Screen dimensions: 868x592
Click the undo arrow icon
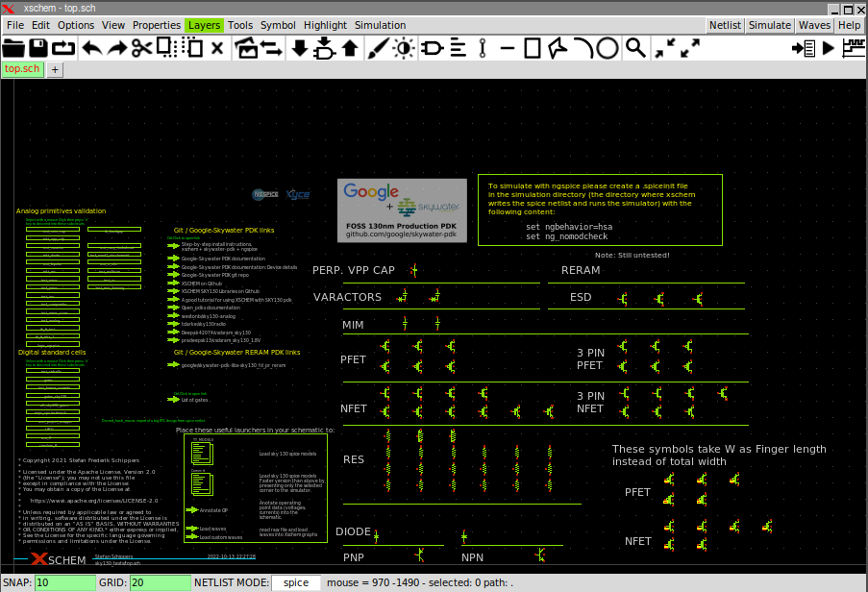pyautogui.click(x=91, y=47)
